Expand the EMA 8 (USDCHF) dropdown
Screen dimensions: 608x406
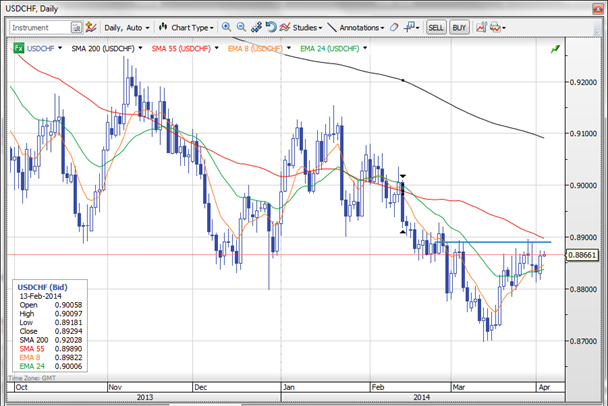point(289,48)
